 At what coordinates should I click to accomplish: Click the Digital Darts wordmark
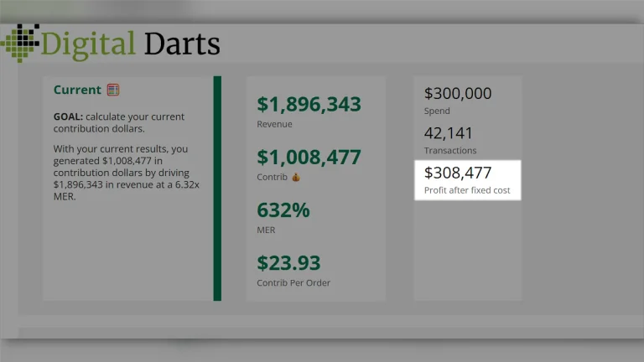pos(130,44)
